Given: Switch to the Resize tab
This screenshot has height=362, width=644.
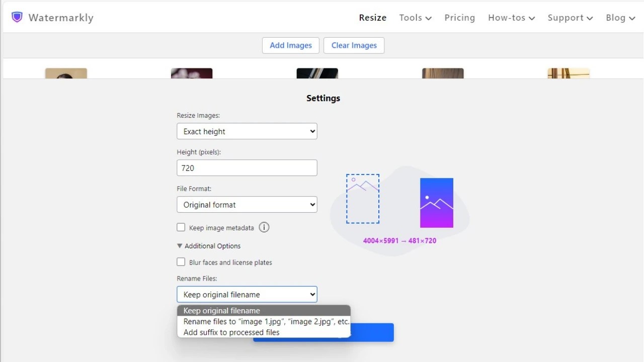Looking at the screenshot, I should [x=372, y=18].
